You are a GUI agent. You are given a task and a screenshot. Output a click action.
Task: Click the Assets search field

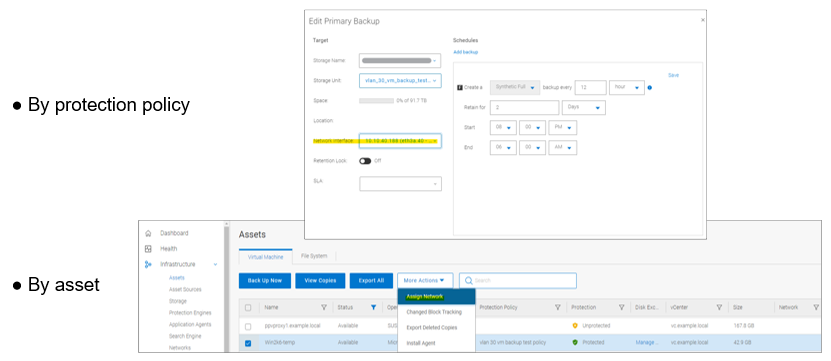[518, 280]
